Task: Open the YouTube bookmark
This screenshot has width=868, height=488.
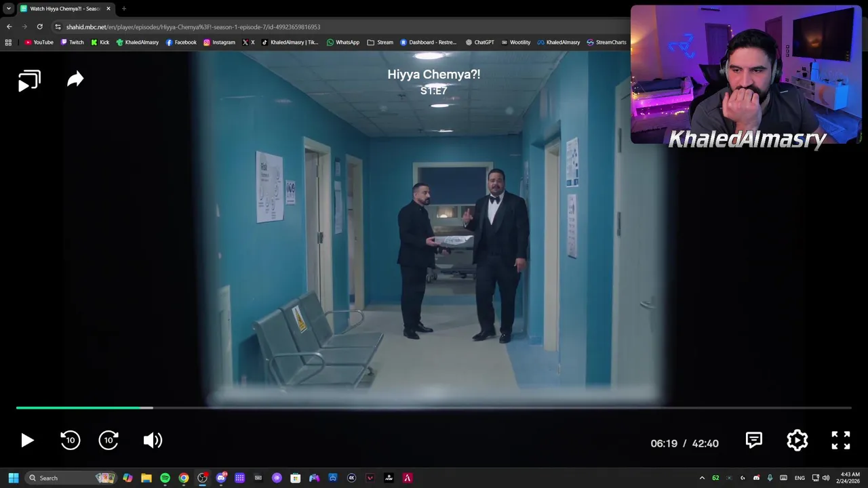Action: [39, 42]
